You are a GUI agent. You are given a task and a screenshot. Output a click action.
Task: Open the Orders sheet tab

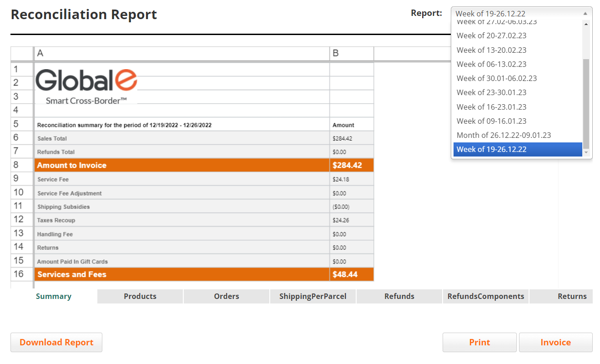coord(227,296)
